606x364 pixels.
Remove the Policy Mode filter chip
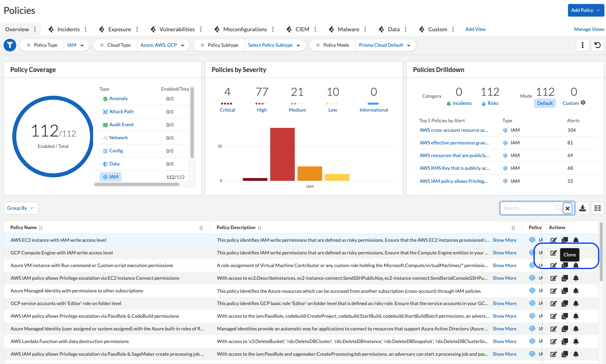[x=318, y=45]
